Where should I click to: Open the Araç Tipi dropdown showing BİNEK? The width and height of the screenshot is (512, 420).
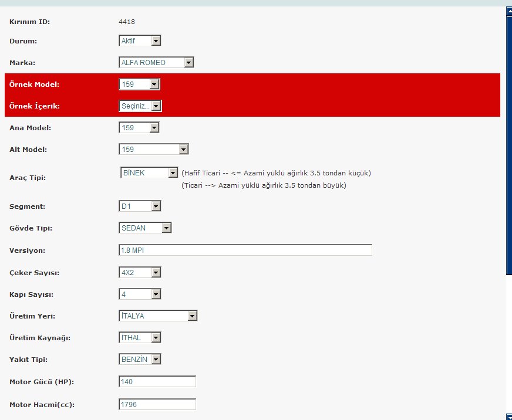coord(149,172)
